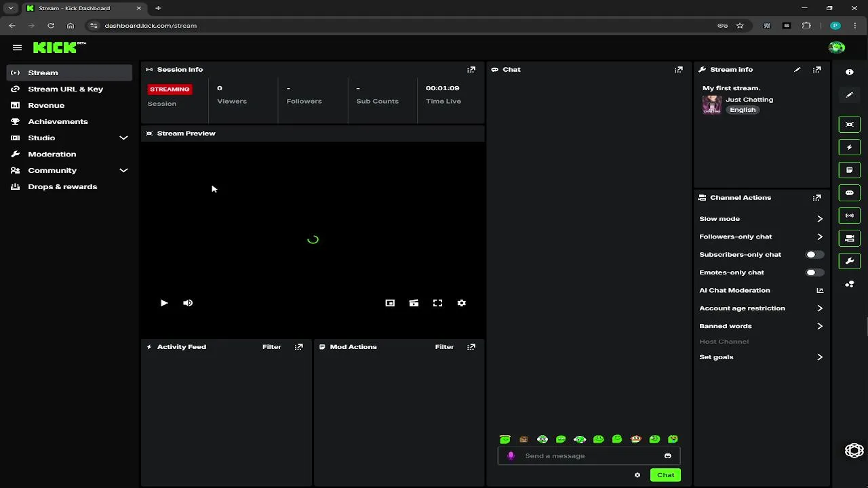Click the info icon in the right sidebar
Screen dimensions: 868x488
pyautogui.click(x=849, y=72)
